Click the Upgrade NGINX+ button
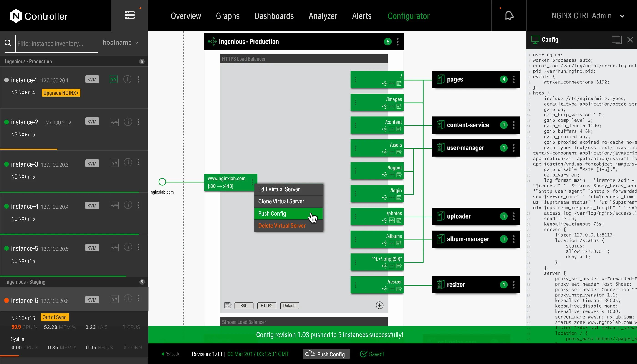 tap(61, 93)
